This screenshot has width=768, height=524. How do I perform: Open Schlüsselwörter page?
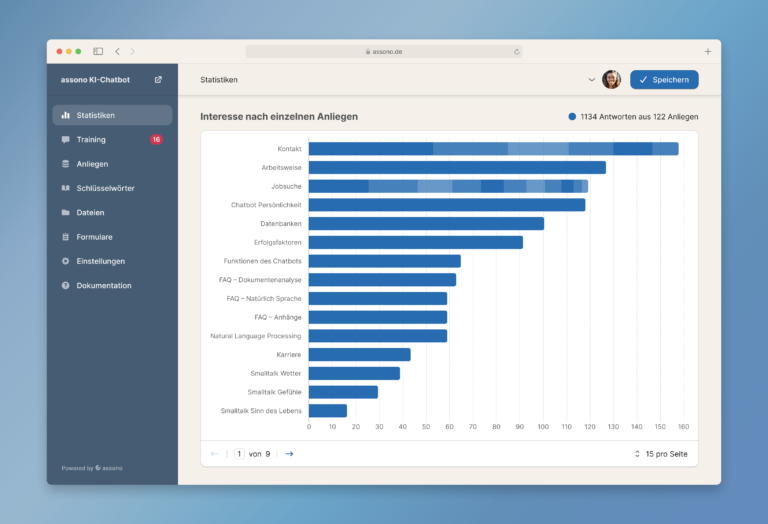[x=112, y=188]
